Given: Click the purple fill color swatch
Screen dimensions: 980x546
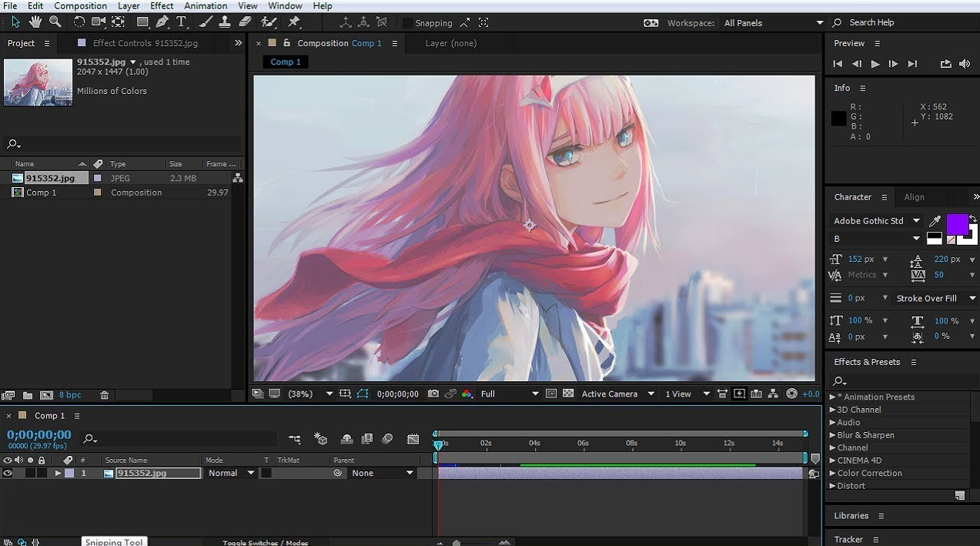Looking at the screenshot, I should (x=957, y=224).
